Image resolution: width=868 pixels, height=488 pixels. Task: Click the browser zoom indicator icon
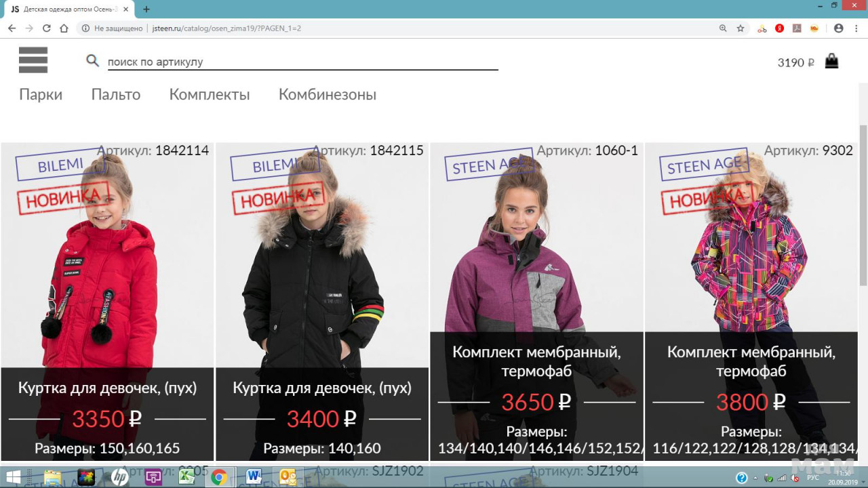tap(723, 28)
